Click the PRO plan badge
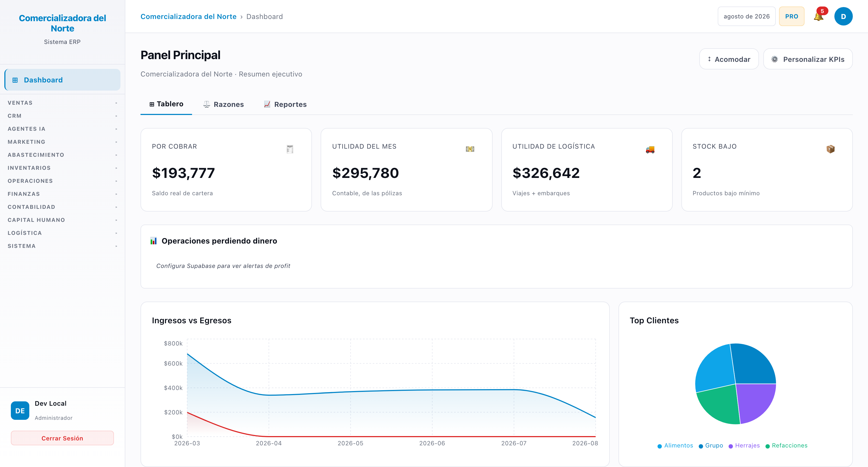The image size is (868, 467). (792, 17)
